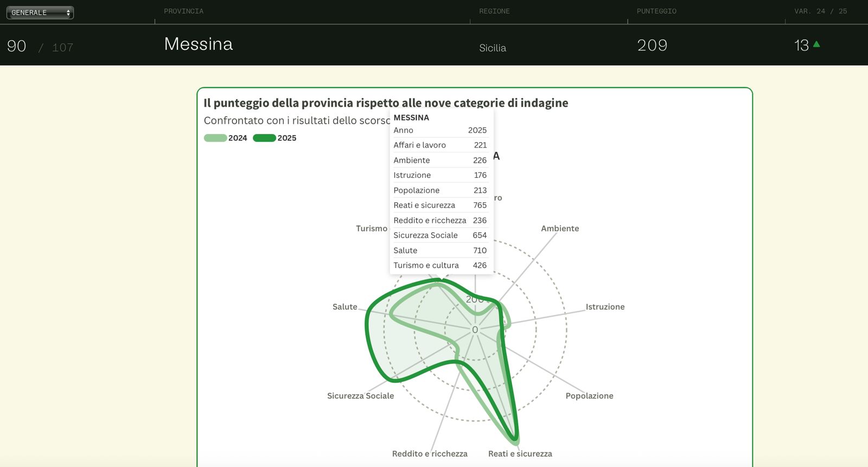
Task: Click the radar chart center zero point
Action: point(475,330)
